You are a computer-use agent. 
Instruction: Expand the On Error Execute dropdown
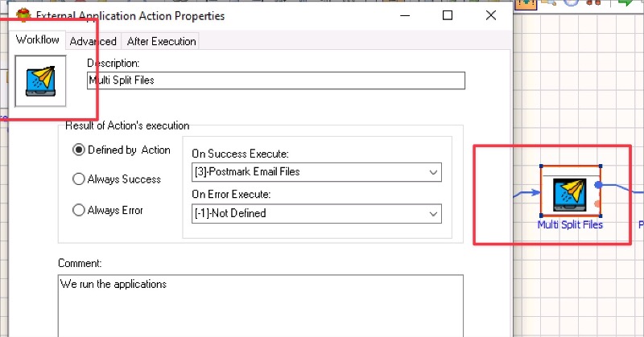click(x=316, y=213)
